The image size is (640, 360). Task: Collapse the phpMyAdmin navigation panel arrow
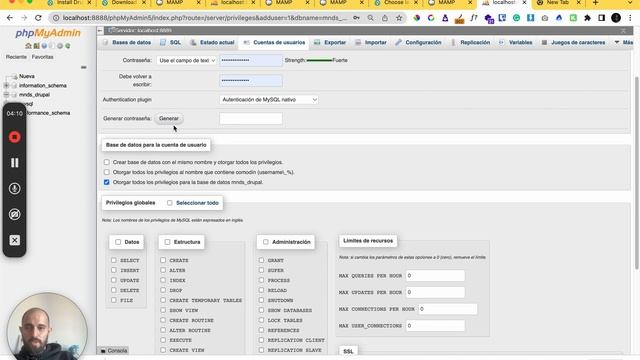tap(100, 30)
